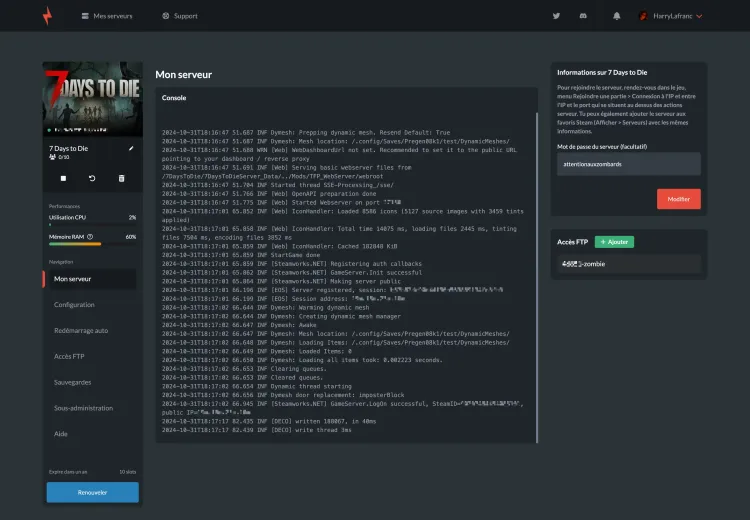This screenshot has height=520, width=750.
Task: Click the Mémoire RAM progress bar
Action: (x=92, y=244)
